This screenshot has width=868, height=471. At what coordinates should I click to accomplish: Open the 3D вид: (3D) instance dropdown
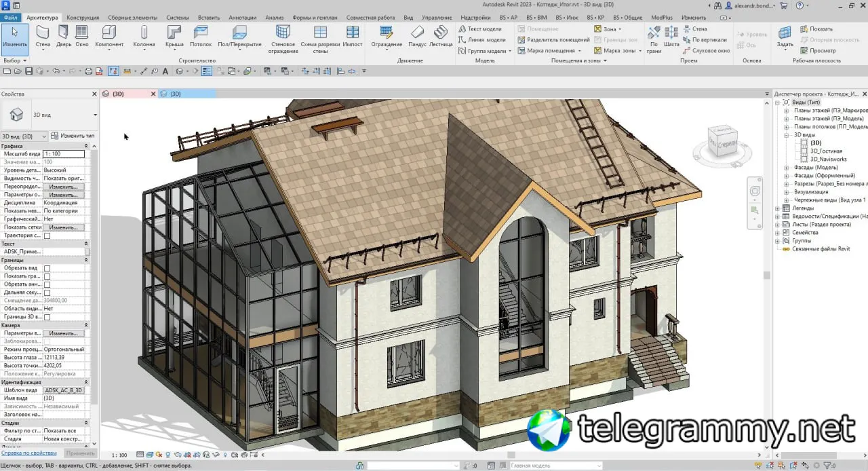(25, 136)
